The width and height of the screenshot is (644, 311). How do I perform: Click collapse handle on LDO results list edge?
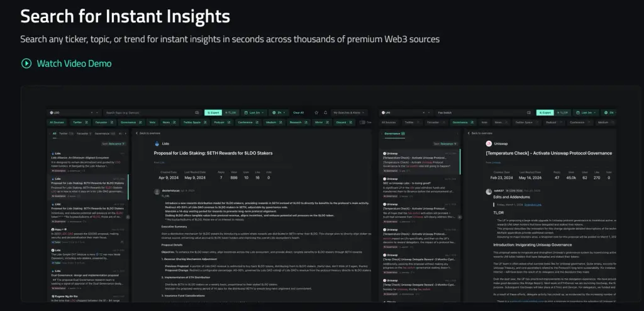point(128,217)
